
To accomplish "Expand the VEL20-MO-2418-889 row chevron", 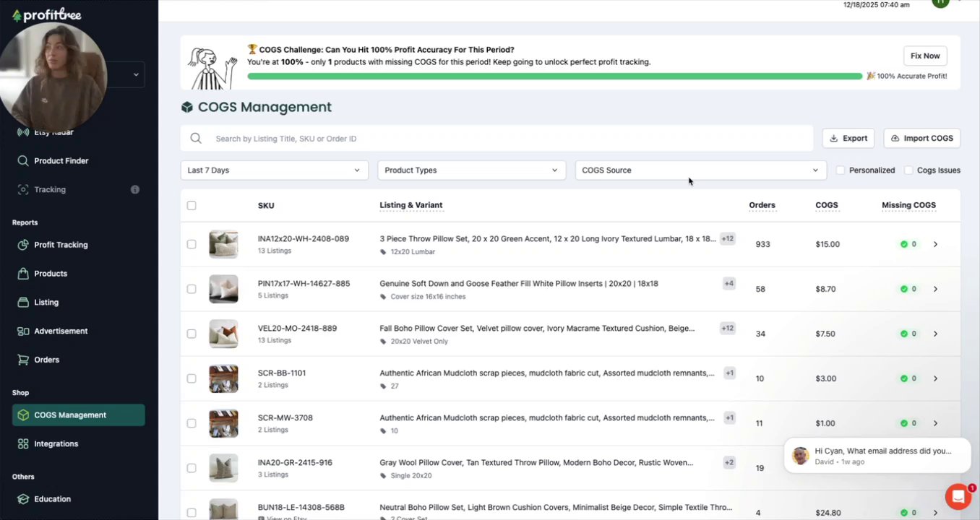I will tap(935, 334).
